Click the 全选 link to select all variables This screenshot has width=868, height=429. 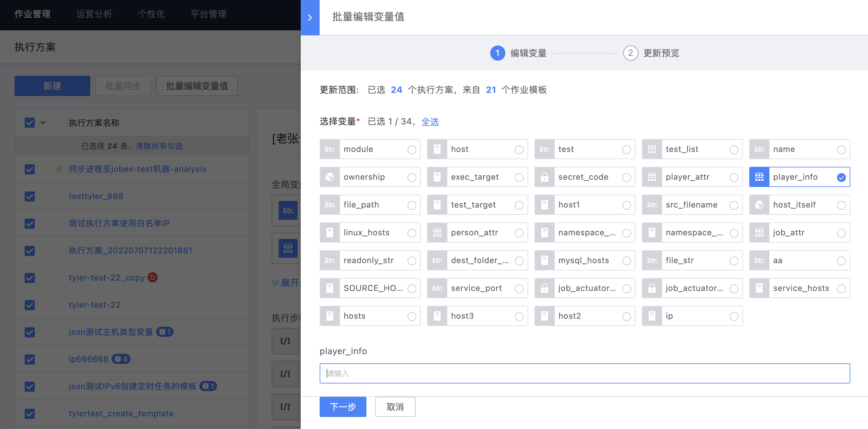(x=430, y=122)
